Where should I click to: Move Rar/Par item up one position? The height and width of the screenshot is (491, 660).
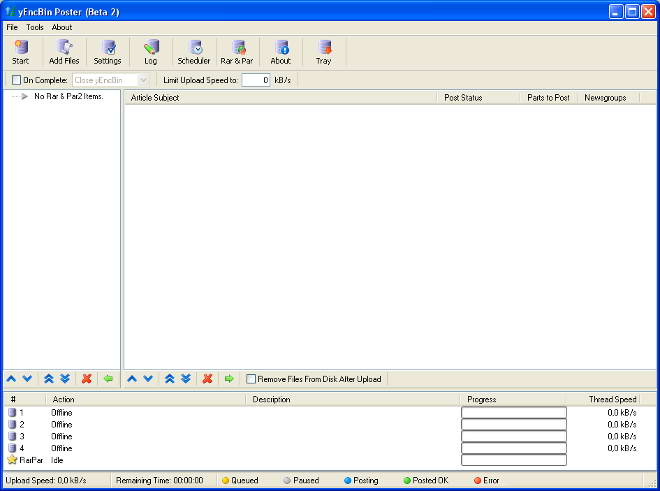(x=11, y=379)
